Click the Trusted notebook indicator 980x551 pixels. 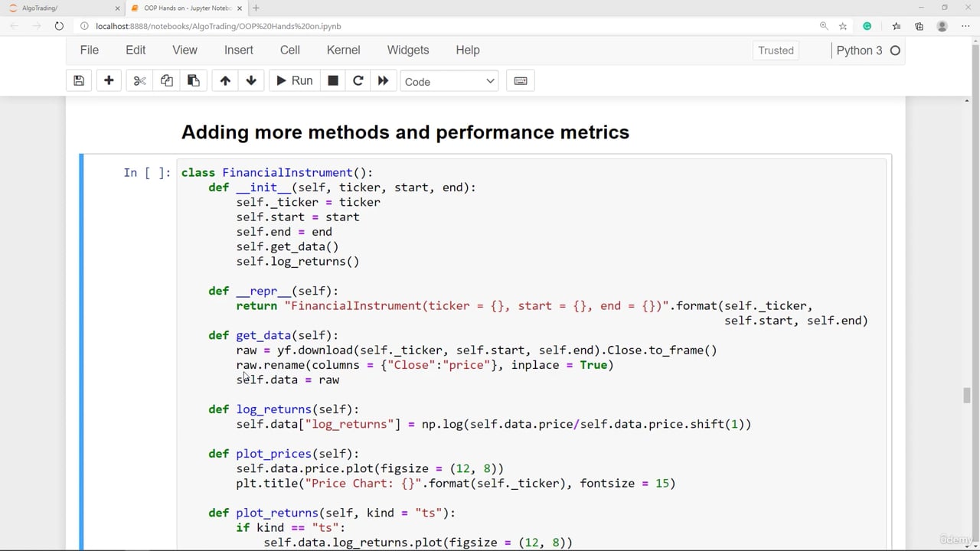coord(776,51)
